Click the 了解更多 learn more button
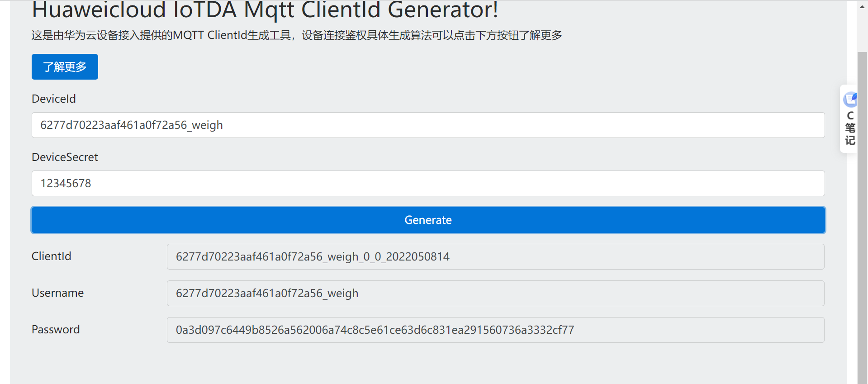Viewport: 868px width, 384px height. tap(65, 67)
